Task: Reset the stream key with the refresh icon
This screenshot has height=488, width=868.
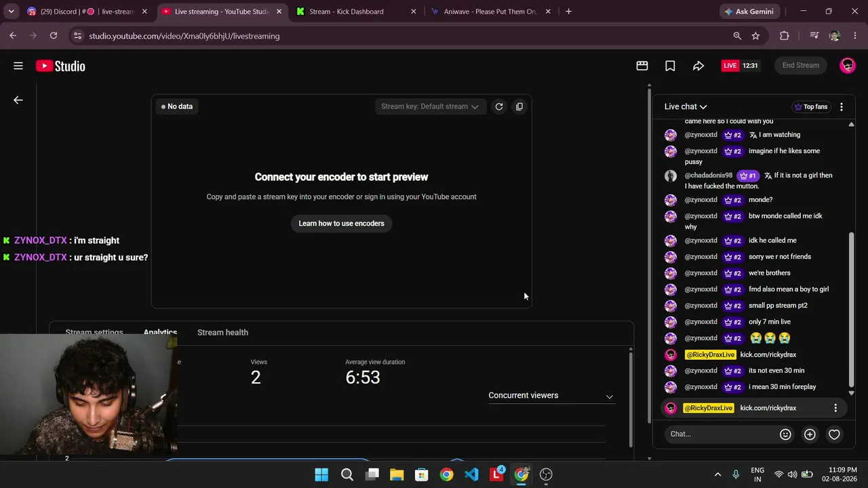Action: (499, 106)
